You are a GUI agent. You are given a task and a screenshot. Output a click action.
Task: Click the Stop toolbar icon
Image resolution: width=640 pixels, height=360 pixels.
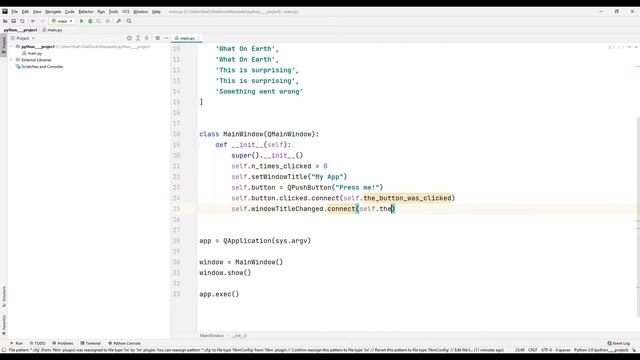click(108, 21)
